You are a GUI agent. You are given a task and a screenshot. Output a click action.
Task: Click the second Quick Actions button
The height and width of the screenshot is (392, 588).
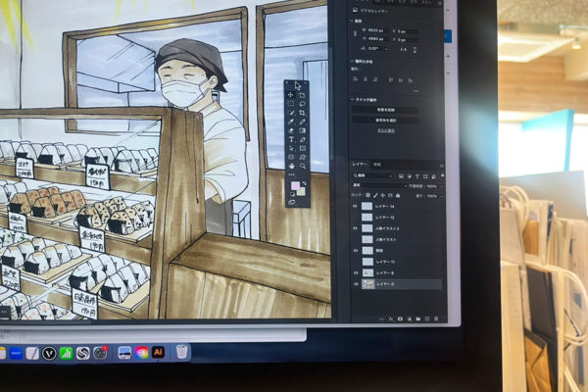[385, 120]
